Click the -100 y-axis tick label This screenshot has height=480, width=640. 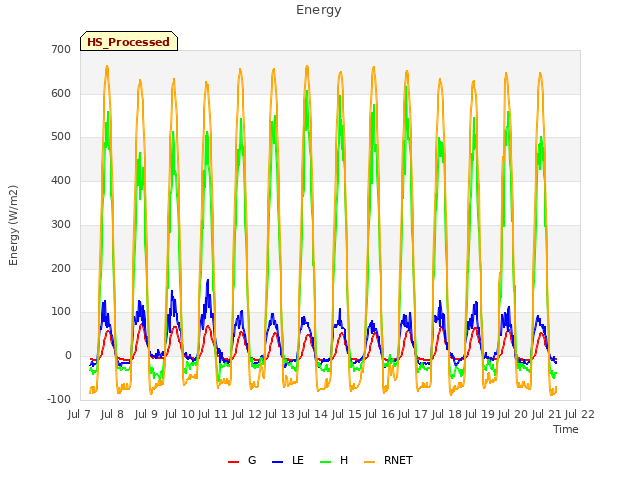pos(59,399)
